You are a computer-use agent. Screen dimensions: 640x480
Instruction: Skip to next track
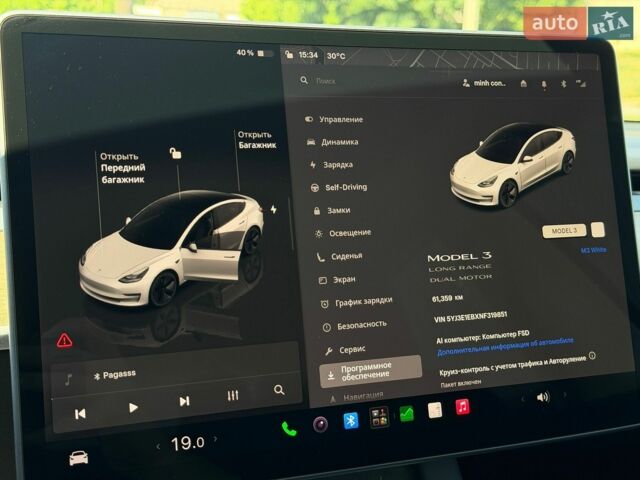(x=184, y=401)
